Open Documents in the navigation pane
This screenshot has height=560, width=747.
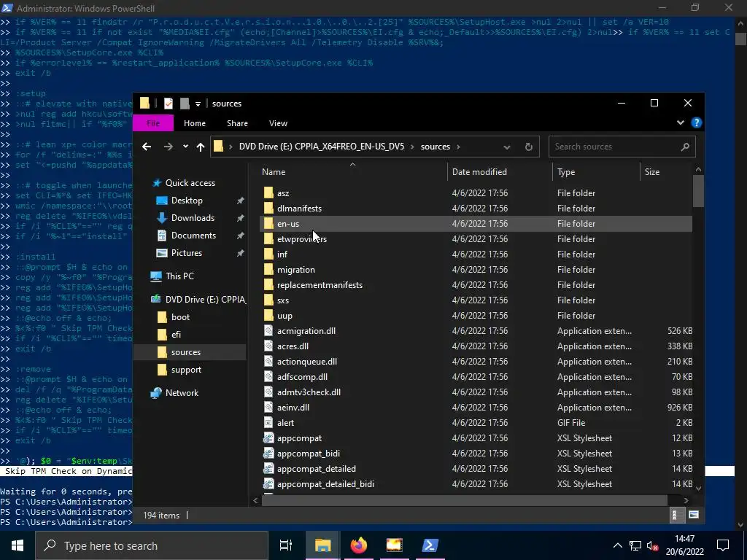(193, 236)
